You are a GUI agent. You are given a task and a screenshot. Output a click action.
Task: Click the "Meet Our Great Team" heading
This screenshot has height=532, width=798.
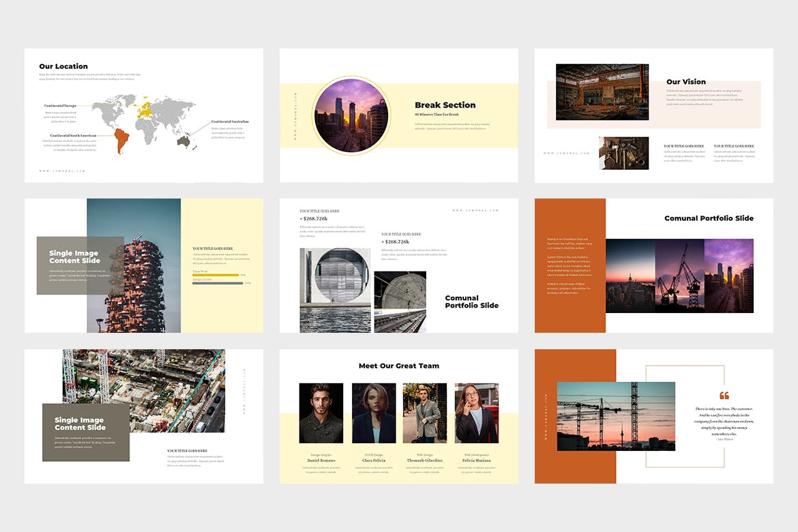pyautogui.click(x=399, y=366)
